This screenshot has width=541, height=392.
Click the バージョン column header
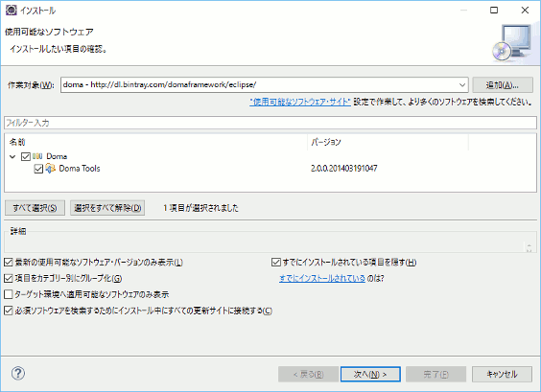coord(388,142)
